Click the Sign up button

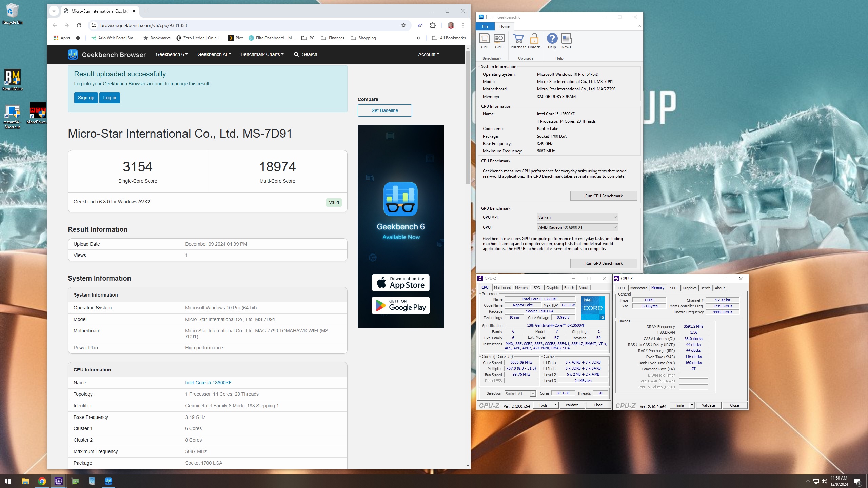86,98
